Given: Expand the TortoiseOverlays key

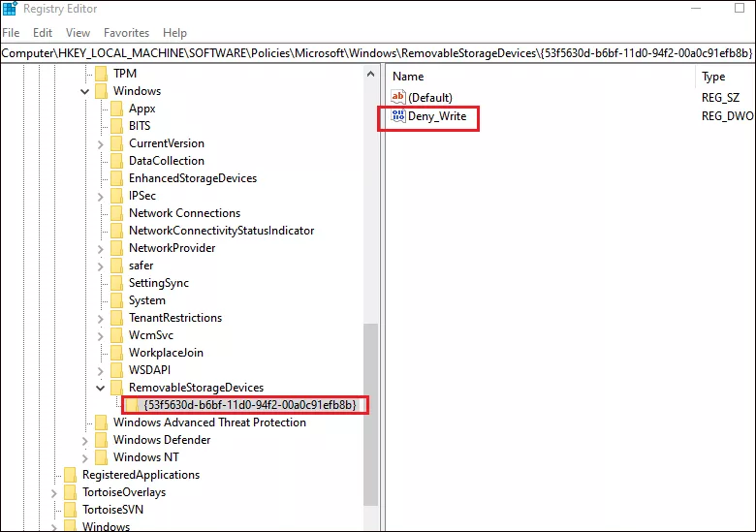Looking at the screenshot, I should click(54, 492).
